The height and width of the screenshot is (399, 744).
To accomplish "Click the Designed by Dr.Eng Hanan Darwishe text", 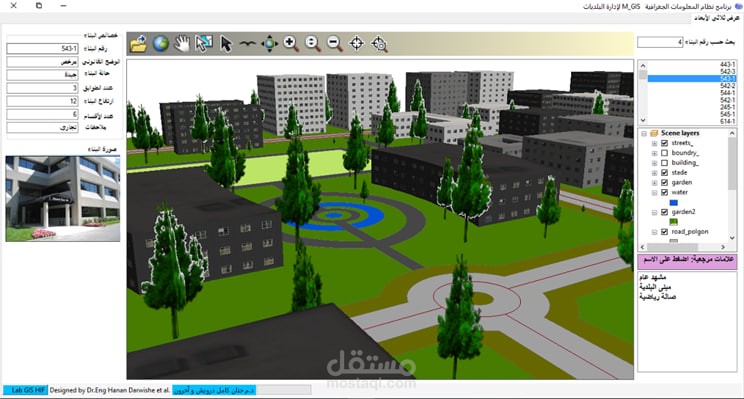I will click(x=110, y=390).
